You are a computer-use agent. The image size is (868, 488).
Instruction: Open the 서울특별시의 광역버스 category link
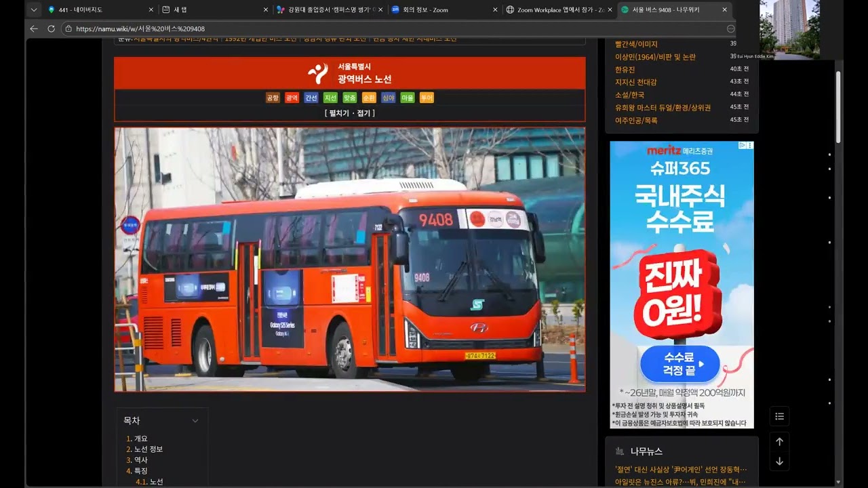[x=176, y=39]
